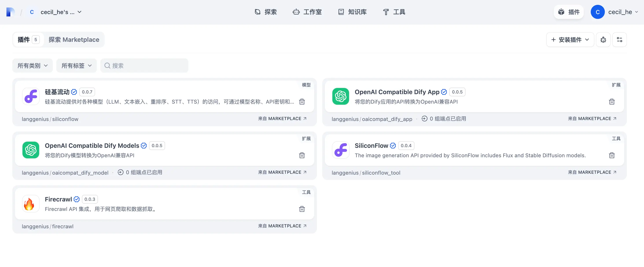Click trash icon for OpenAI Compatible Dify App

click(x=611, y=102)
